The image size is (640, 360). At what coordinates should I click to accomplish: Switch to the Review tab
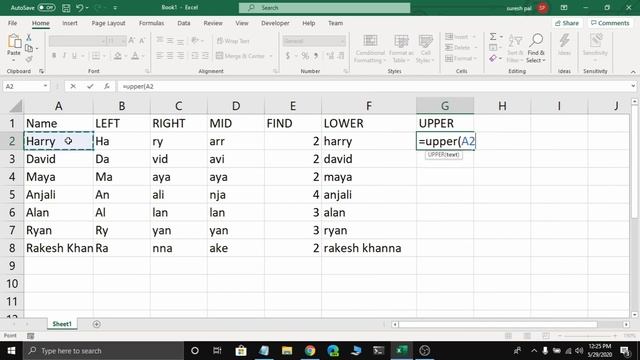[213, 23]
